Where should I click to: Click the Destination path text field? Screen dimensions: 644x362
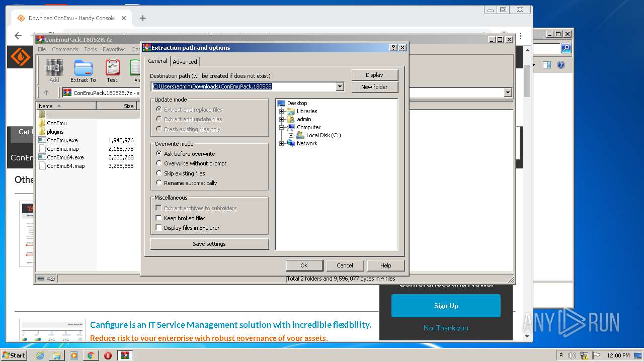(x=244, y=86)
